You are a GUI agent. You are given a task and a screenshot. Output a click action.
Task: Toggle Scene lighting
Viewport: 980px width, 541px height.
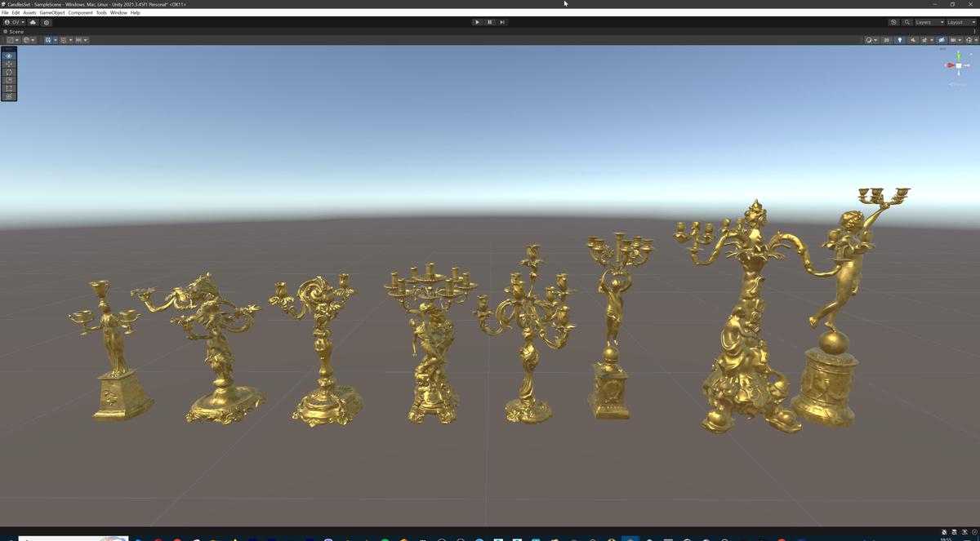900,40
